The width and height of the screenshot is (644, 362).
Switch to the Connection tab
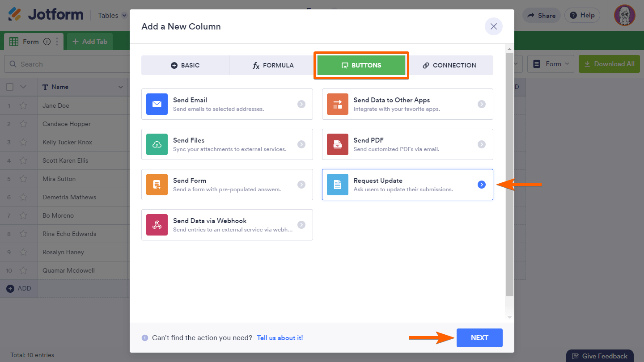450,65
